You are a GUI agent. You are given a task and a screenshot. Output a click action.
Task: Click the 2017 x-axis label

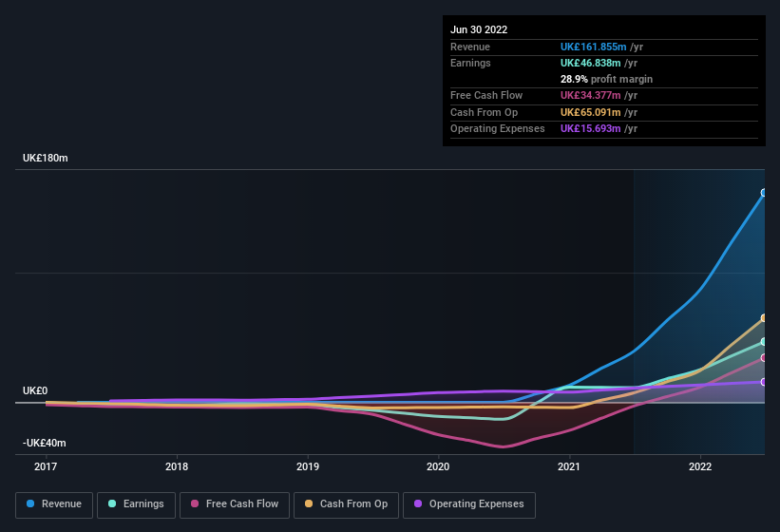(46, 466)
